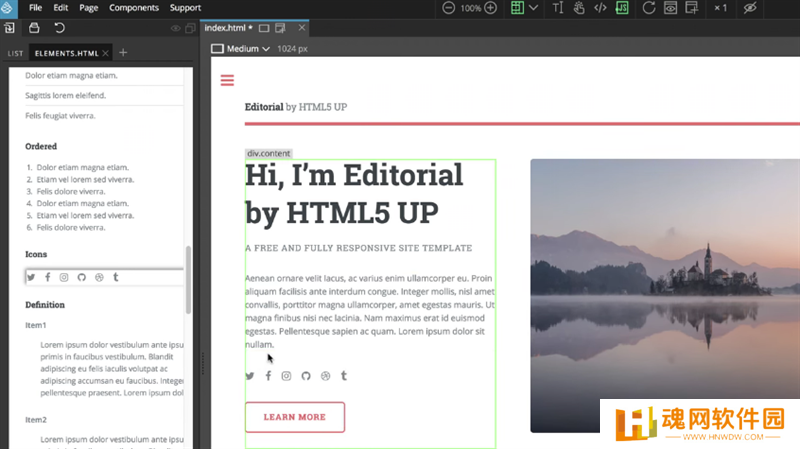The image size is (800, 449).
Task: Refresh the page view
Action: (648, 8)
